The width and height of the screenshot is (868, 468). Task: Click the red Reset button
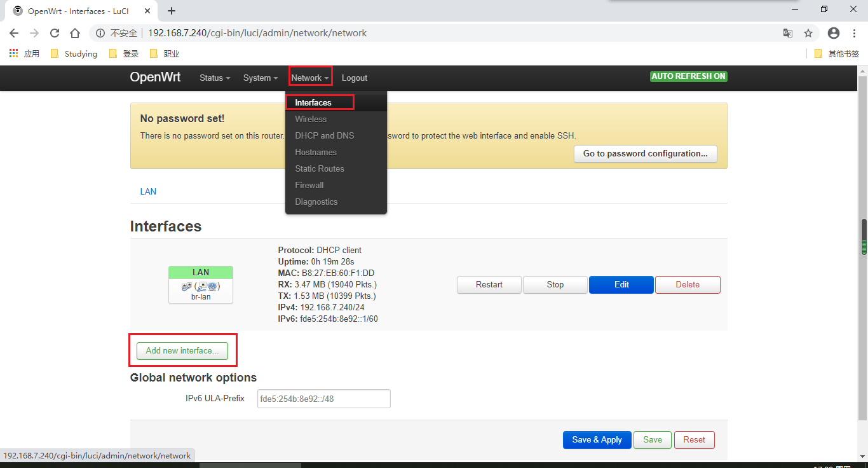coord(695,439)
